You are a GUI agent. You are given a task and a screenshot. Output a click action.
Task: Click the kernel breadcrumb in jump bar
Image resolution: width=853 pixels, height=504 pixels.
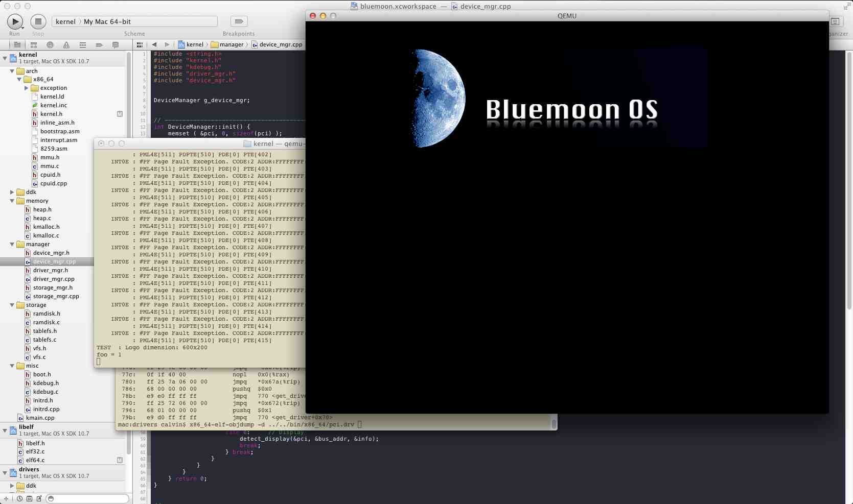pos(191,45)
